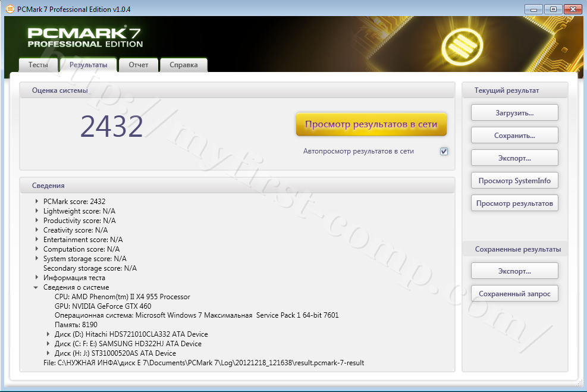The image size is (587, 392).
Task: Click the Сохранить... button
Action: (514, 135)
